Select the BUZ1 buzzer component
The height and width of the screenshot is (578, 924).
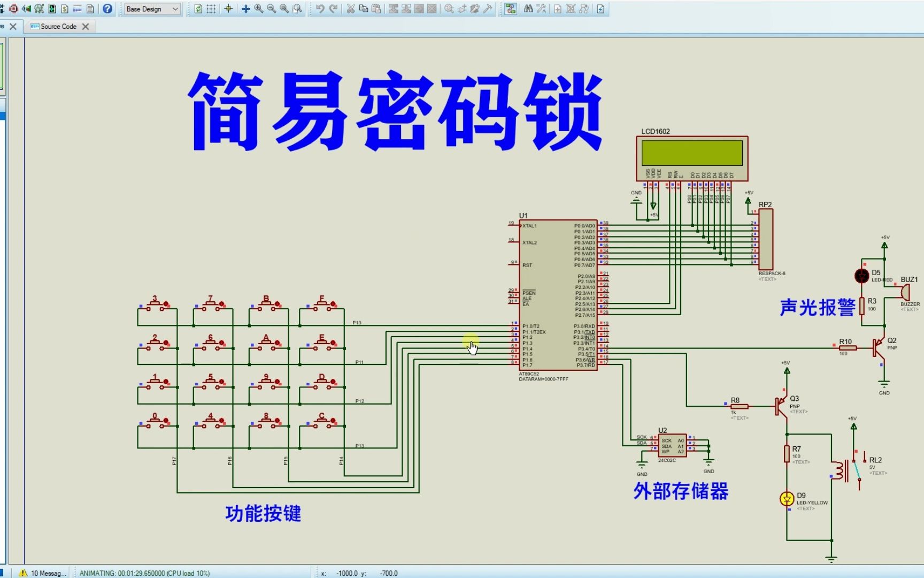pyautogui.click(x=904, y=292)
